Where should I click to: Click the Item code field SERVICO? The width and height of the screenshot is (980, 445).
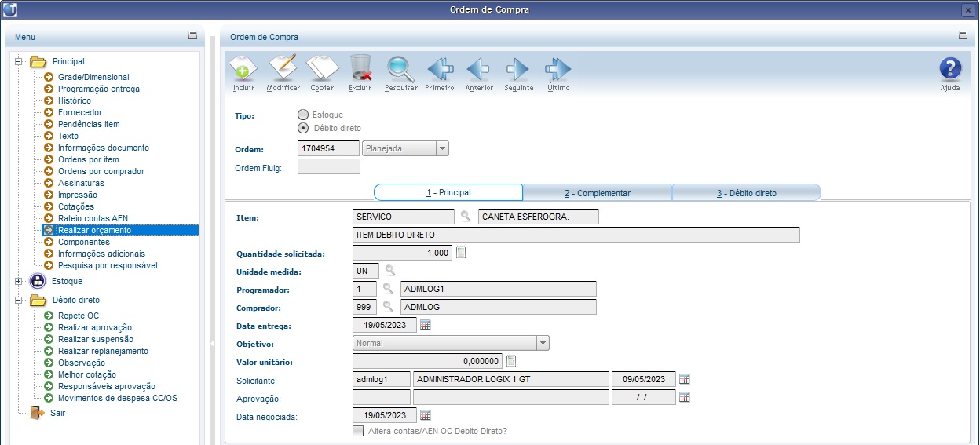click(404, 217)
